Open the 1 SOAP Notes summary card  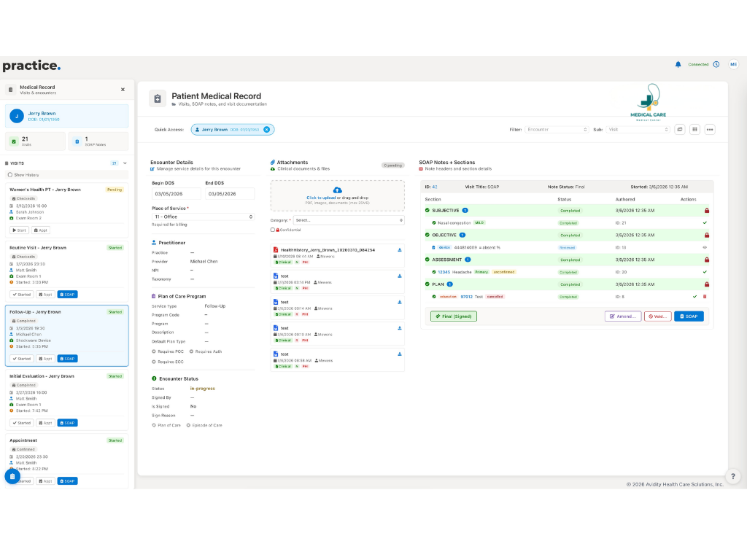[98, 141]
